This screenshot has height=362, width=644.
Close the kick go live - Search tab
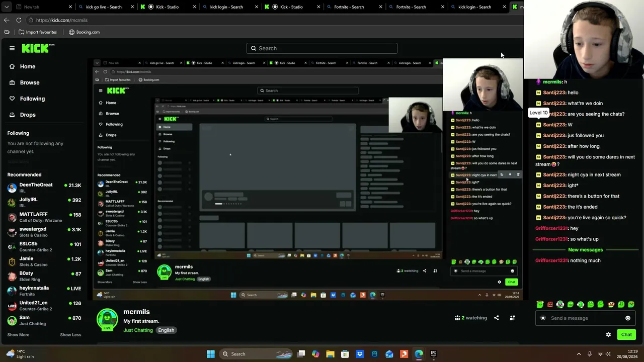133,7
